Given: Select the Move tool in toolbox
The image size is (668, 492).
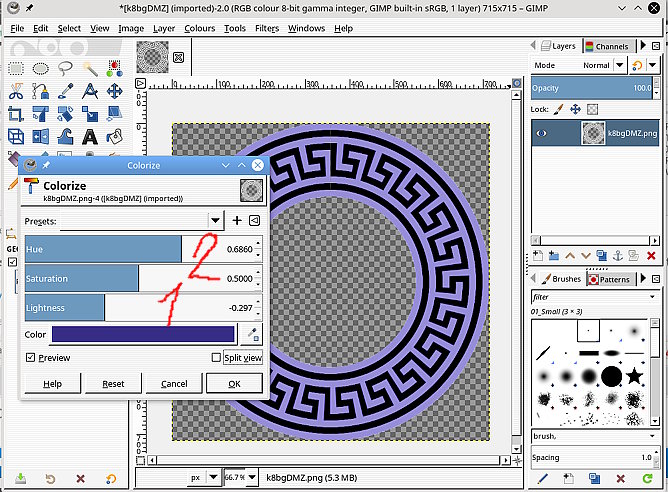Looking at the screenshot, I should pyautogui.click(x=114, y=91).
